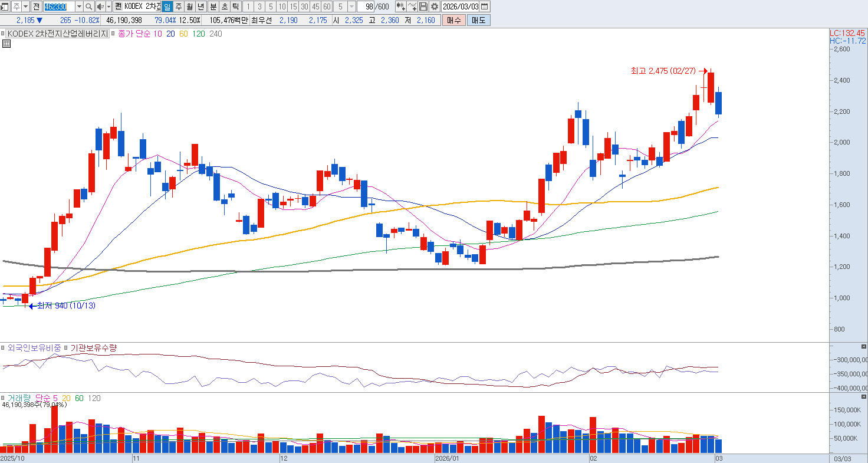
Task: Expand the stock code dropdown arrow
Action: click(79, 6)
